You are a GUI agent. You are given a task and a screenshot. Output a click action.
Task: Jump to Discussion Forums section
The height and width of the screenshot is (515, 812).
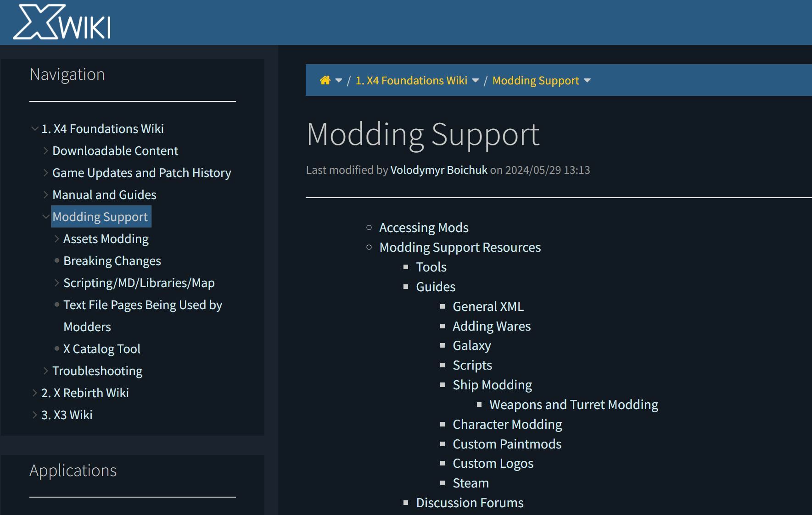[469, 503]
